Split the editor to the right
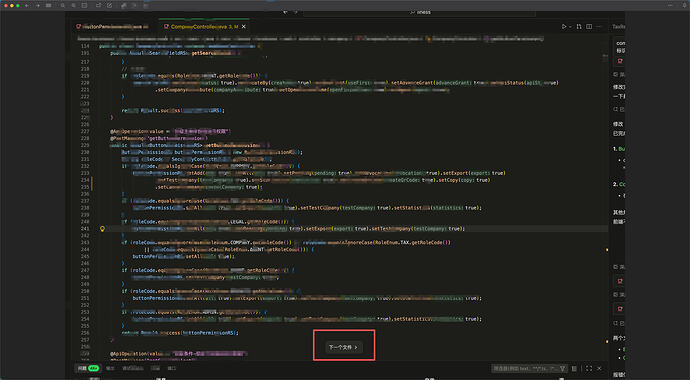 click(x=589, y=27)
